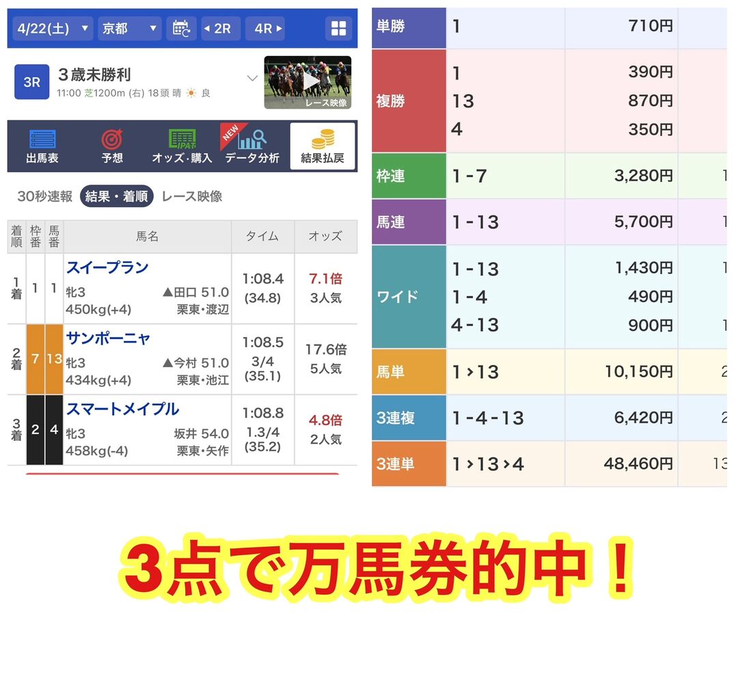
Task: Open the grid menu icon
Action: (x=338, y=29)
